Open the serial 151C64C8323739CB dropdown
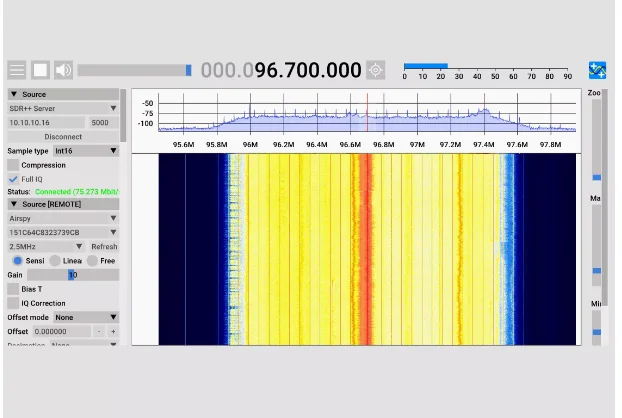This screenshot has width=622, height=418. [63, 232]
